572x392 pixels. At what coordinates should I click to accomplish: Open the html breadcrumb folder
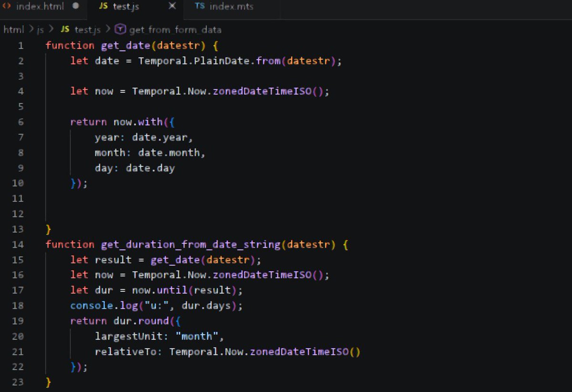pyautogui.click(x=13, y=30)
